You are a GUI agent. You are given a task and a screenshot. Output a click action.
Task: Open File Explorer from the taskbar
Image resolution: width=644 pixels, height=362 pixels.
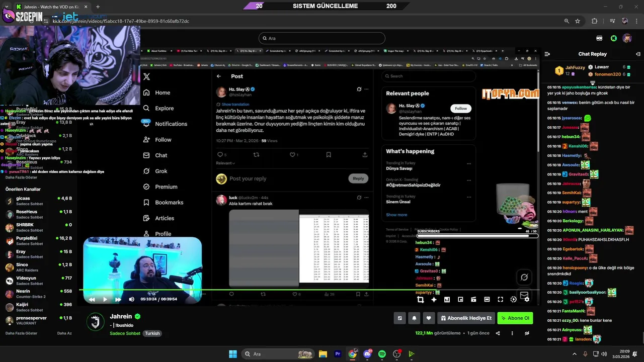click(323, 354)
